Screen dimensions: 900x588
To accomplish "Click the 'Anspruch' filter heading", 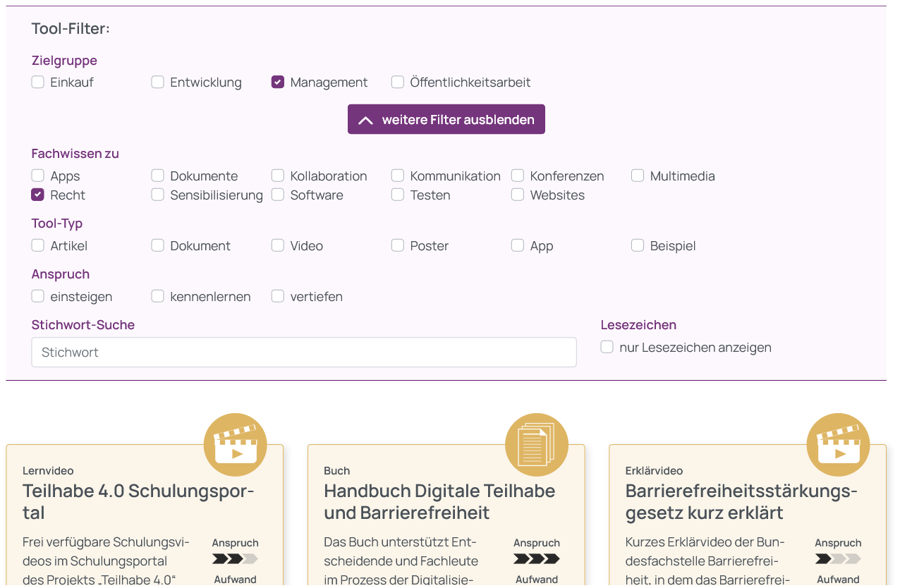I will coord(61,274).
